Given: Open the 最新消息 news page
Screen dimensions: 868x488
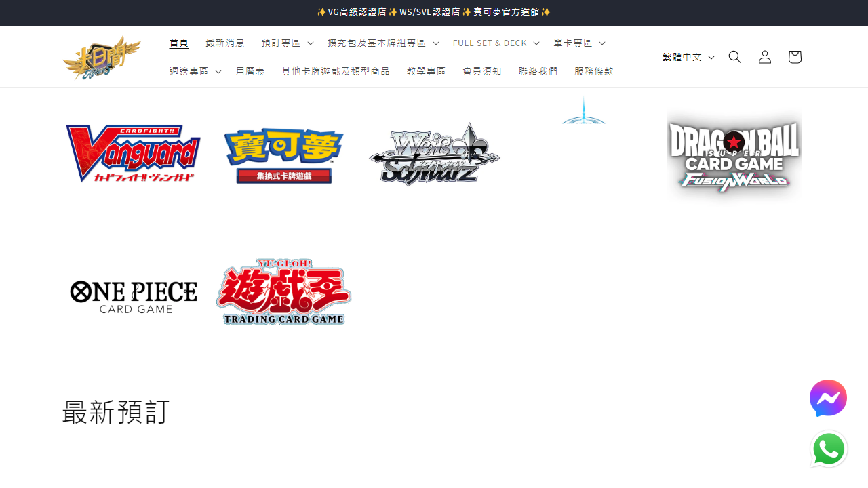Looking at the screenshot, I should [225, 43].
